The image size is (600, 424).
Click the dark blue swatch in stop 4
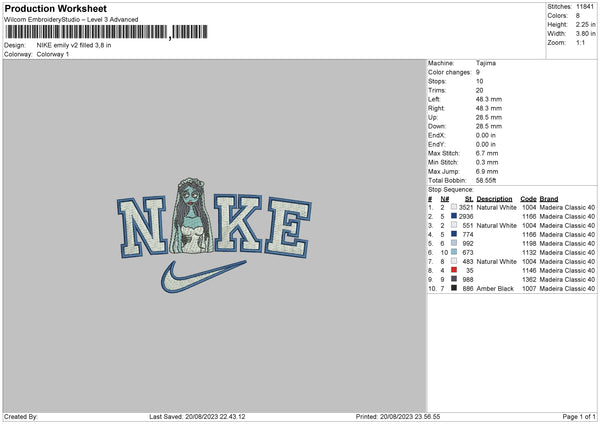point(454,234)
